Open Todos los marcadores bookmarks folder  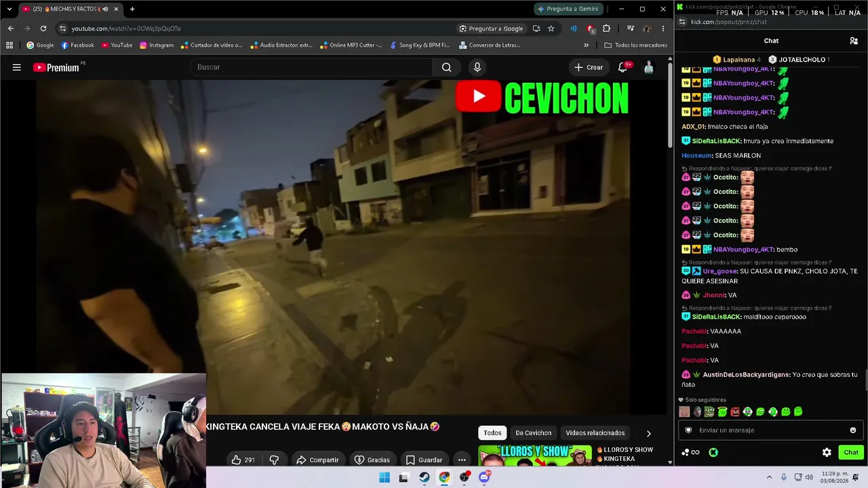[635, 45]
